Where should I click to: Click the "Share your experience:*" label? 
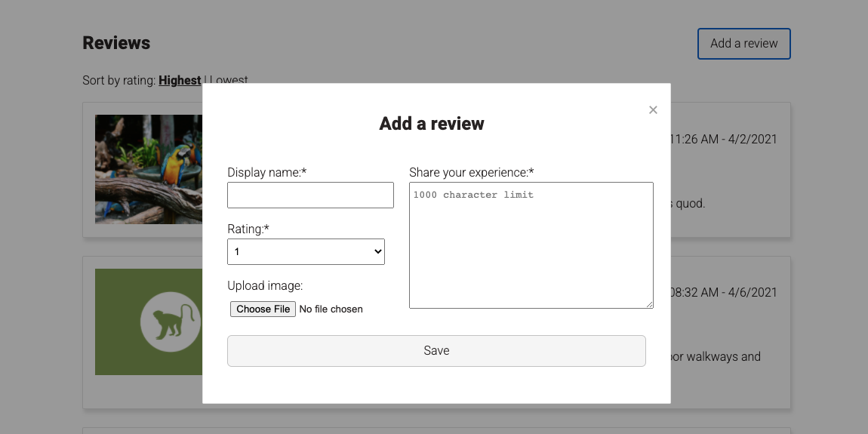471,172
